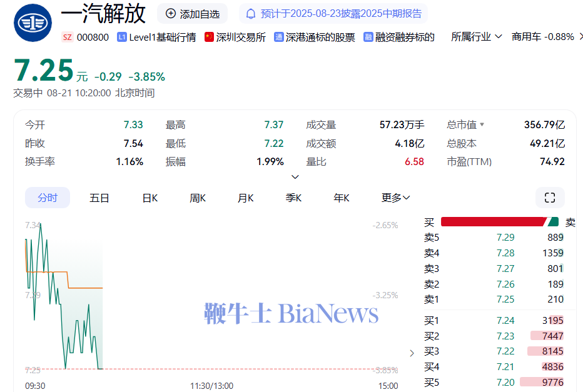The width and height of the screenshot is (583, 392).
Task: Click the 最高 value 7.37
Action: (273, 125)
